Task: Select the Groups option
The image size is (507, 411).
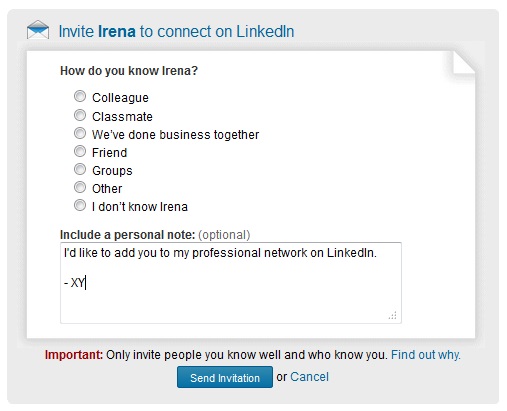Action: click(80, 169)
